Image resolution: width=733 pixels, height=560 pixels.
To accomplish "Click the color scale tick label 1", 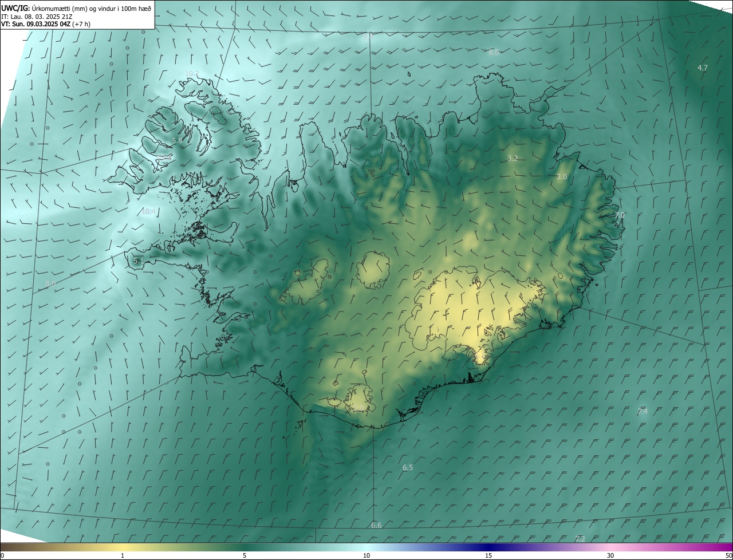I will tap(123, 555).
